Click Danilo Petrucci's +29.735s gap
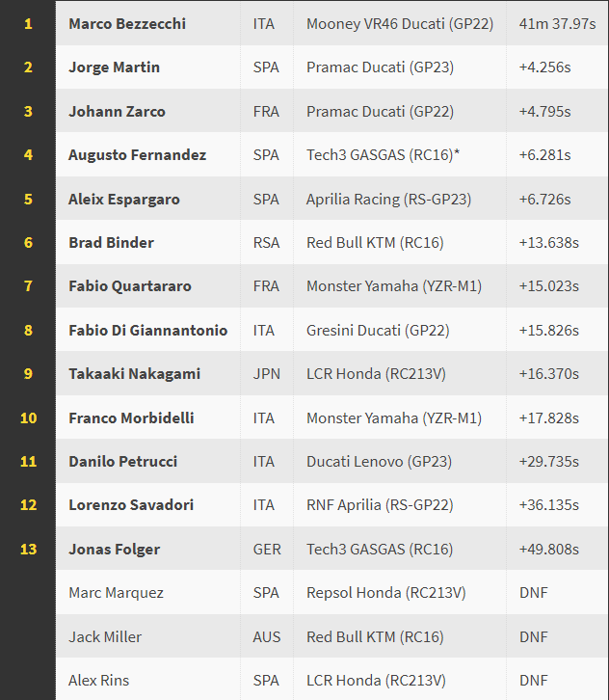The image size is (609, 700). coord(548,462)
